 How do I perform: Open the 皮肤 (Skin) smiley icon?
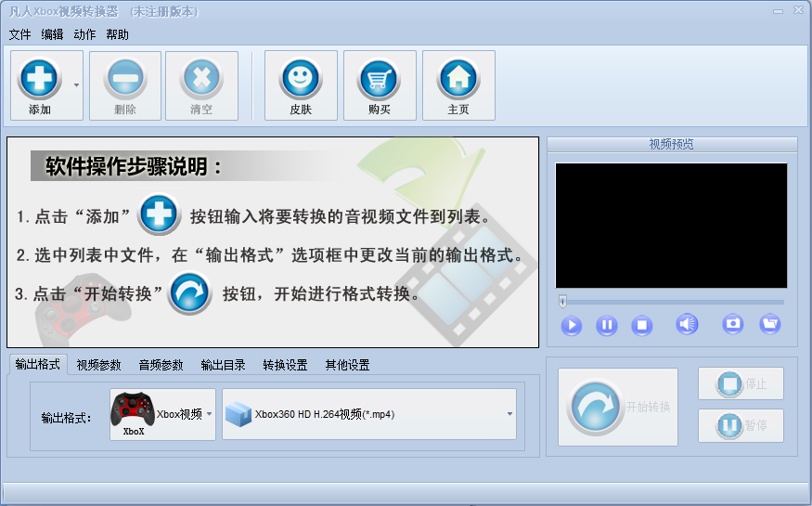tap(301, 79)
